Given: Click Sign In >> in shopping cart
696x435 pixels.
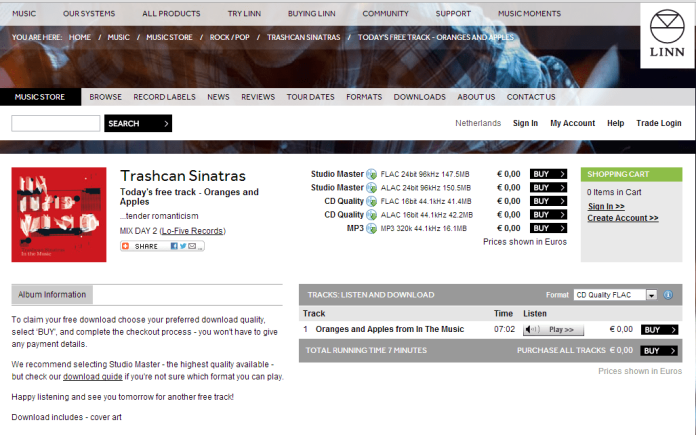Looking at the screenshot, I should (606, 206).
